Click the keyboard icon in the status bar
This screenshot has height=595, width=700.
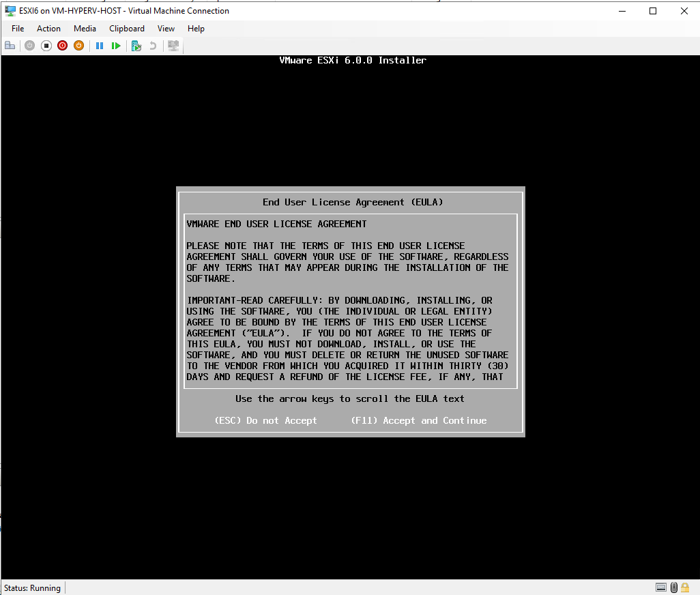(x=661, y=587)
